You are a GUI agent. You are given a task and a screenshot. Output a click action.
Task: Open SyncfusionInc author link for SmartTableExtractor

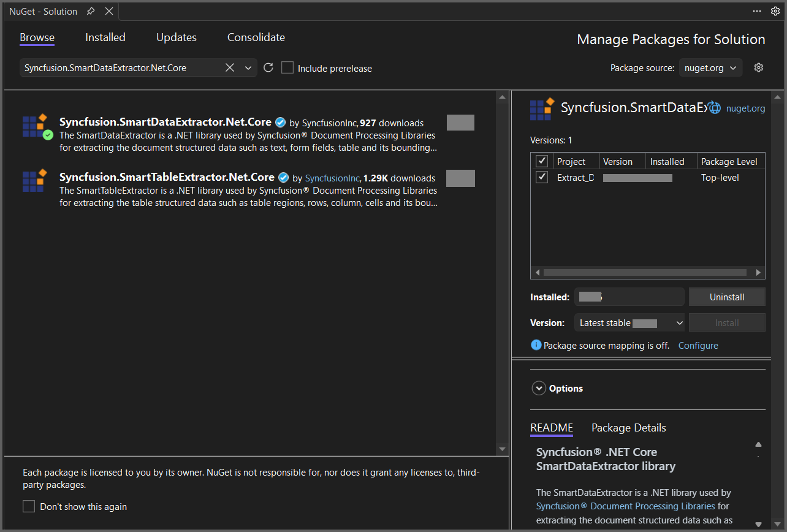click(x=332, y=178)
